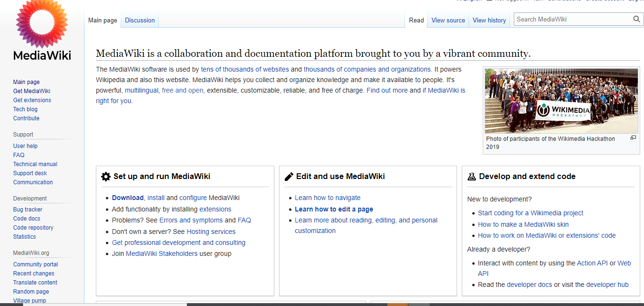Open the Statistics sidebar link
The width and height of the screenshot is (644, 306).
pyautogui.click(x=24, y=237)
